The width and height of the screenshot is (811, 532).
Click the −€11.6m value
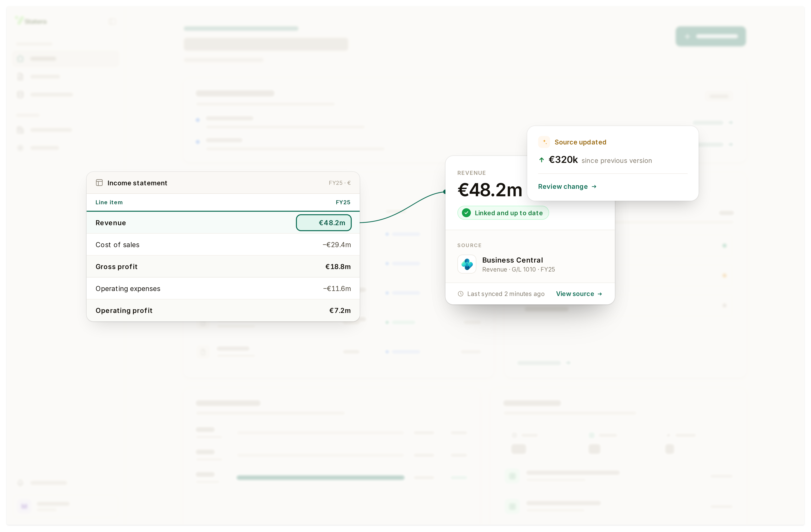click(337, 289)
